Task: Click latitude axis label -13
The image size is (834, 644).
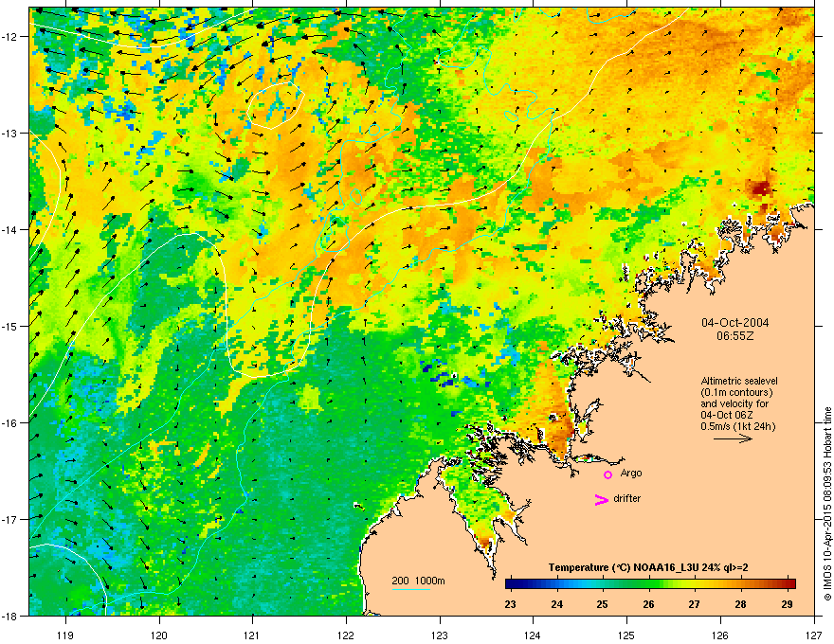Action: coord(11,133)
